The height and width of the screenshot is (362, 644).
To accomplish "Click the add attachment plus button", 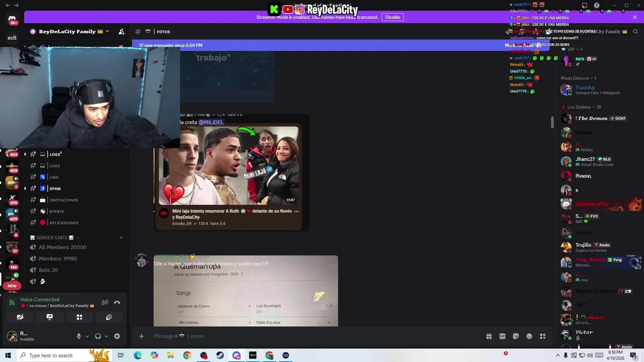I will [x=141, y=336].
